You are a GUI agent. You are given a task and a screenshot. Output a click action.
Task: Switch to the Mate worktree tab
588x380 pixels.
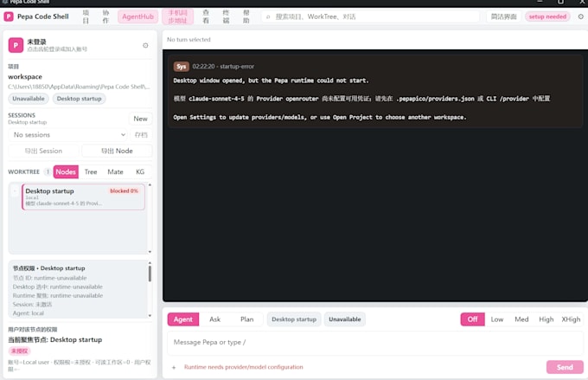115,171
